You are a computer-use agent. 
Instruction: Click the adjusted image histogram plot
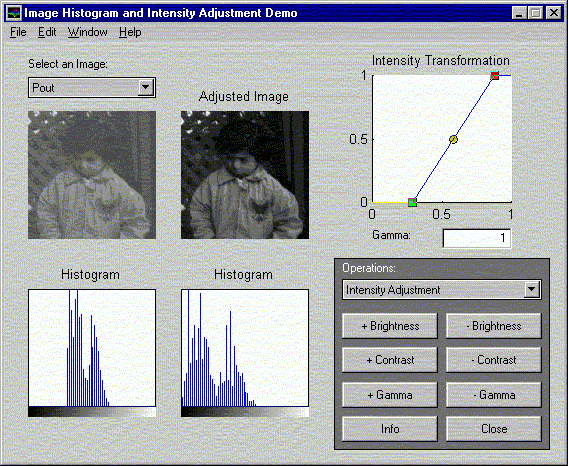click(x=245, y=348)
